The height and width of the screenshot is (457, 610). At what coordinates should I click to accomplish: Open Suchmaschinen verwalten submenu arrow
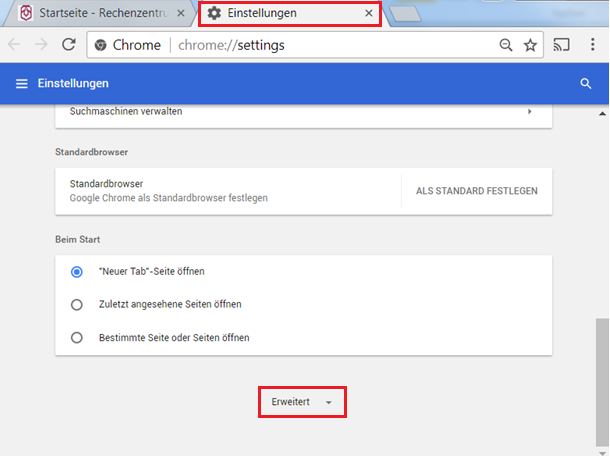[x=529, y=111]
